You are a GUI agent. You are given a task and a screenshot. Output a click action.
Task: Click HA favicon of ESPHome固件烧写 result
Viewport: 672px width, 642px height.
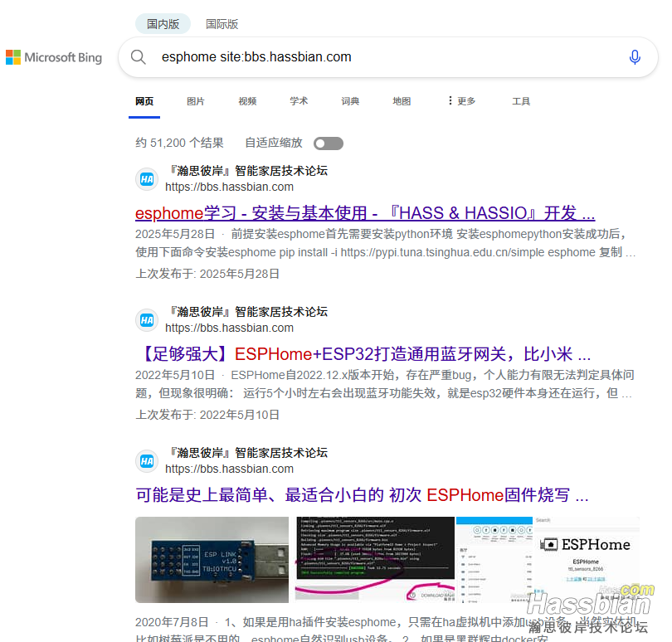point(147,461)
